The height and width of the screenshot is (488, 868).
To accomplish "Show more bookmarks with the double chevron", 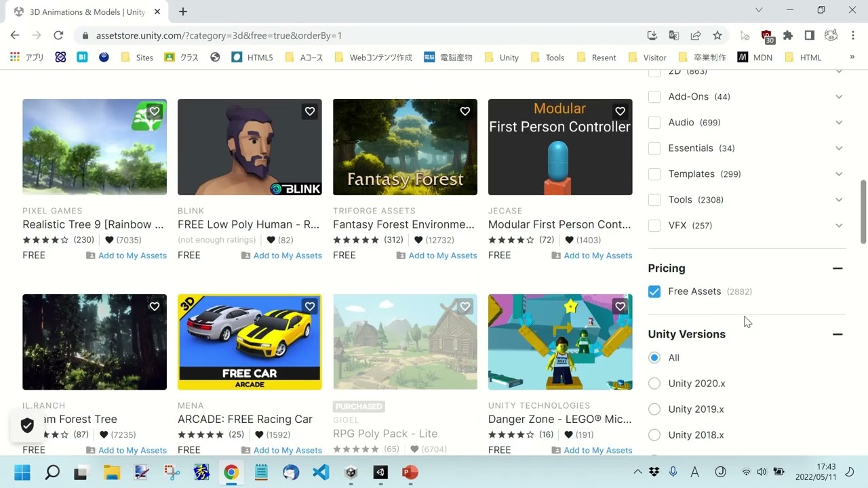I will (x=852, y=58).
